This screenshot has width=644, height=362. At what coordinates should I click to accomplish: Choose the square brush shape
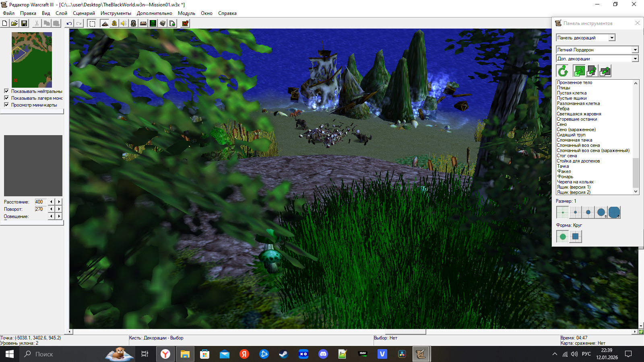[576, 237]
